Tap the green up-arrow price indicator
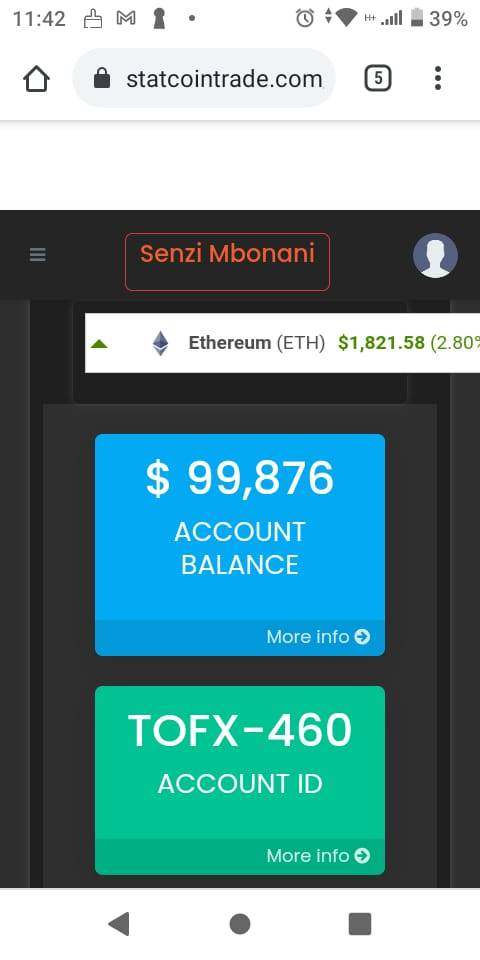This screenshot has height=960, width=480. tap(99, 344)
